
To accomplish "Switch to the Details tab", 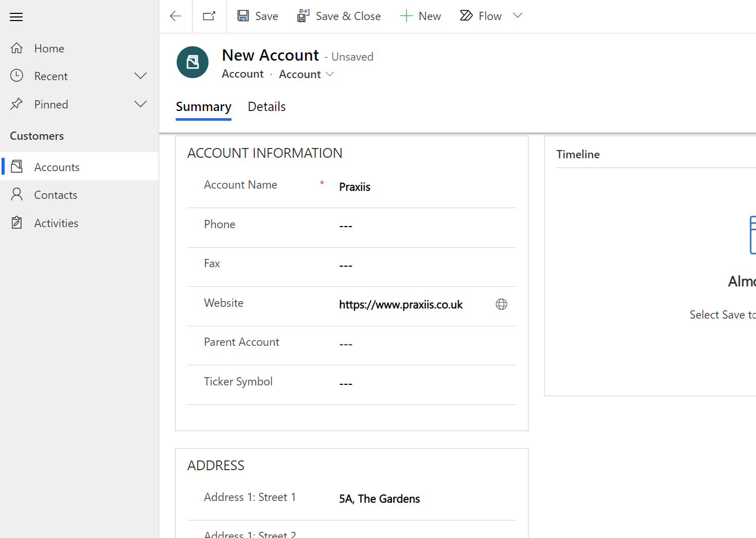I will click(267, 107).
